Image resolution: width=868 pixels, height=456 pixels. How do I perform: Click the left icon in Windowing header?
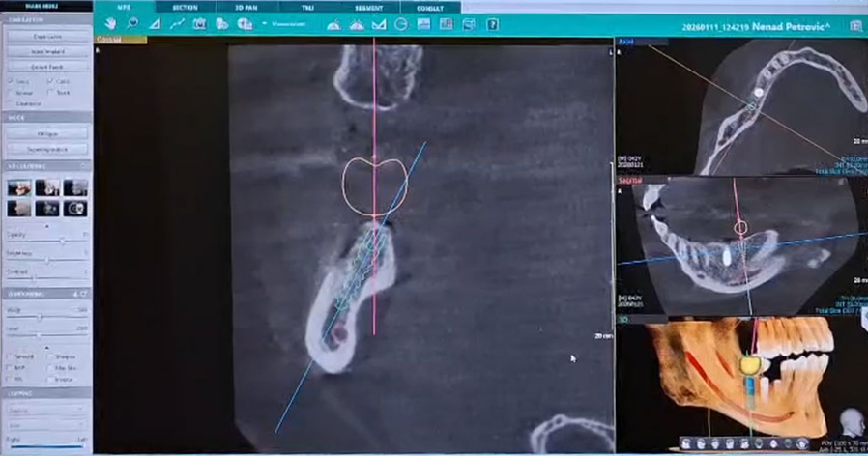75,294
